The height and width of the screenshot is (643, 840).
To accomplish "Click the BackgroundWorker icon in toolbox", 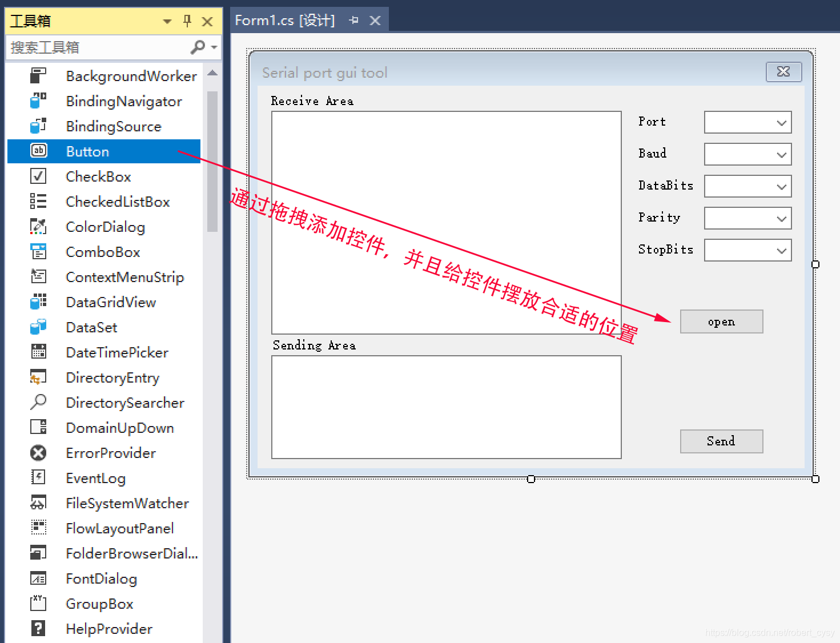I will coord(38,75).
